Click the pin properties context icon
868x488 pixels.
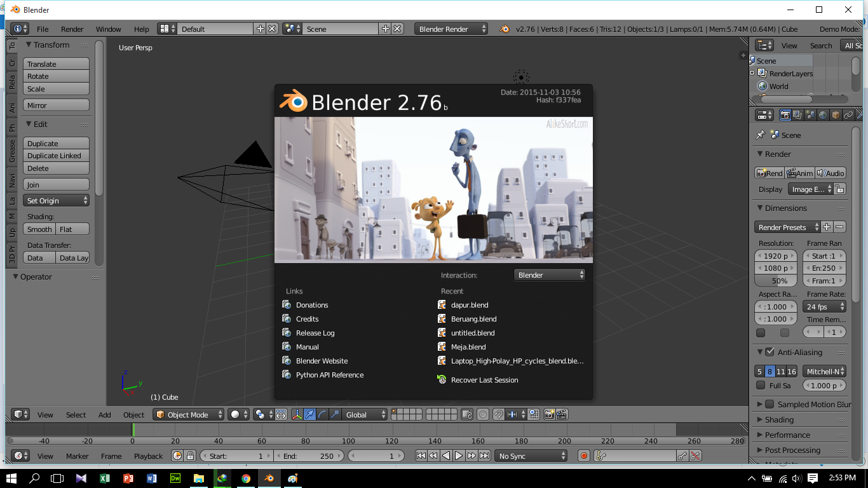[x=760, y=135]
